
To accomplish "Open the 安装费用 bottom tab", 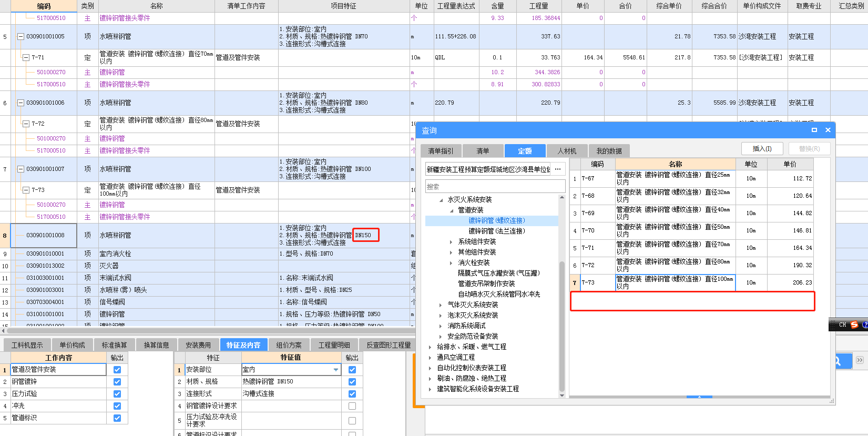I will (198, 345).
